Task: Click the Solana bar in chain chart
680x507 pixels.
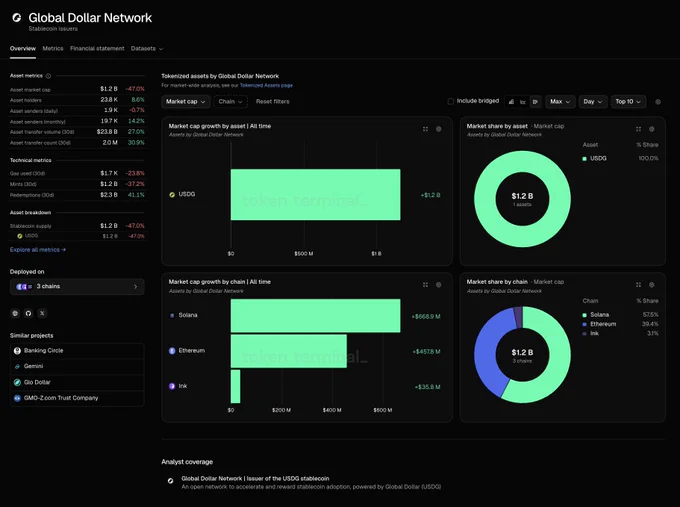Action: point(315,316)
